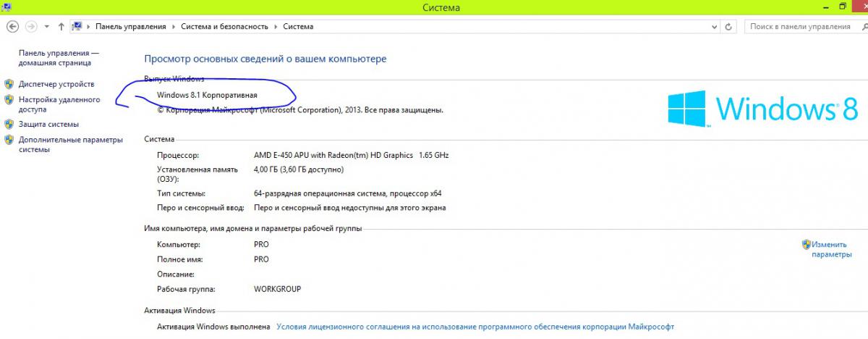Image resolution: width=868 pixels, height=339 pixels.
Task: Expand the chevron after Панель управления breadcrumb
Action: 173,26
